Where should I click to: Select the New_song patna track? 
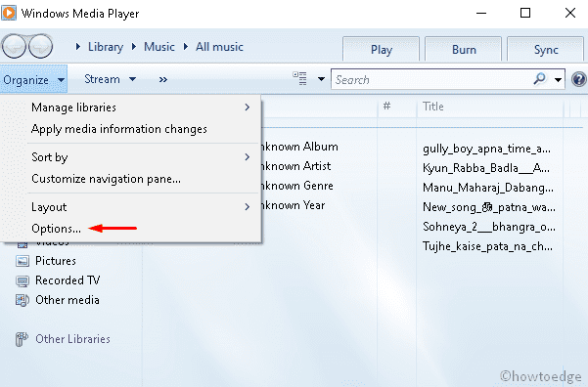click(489, 207)
